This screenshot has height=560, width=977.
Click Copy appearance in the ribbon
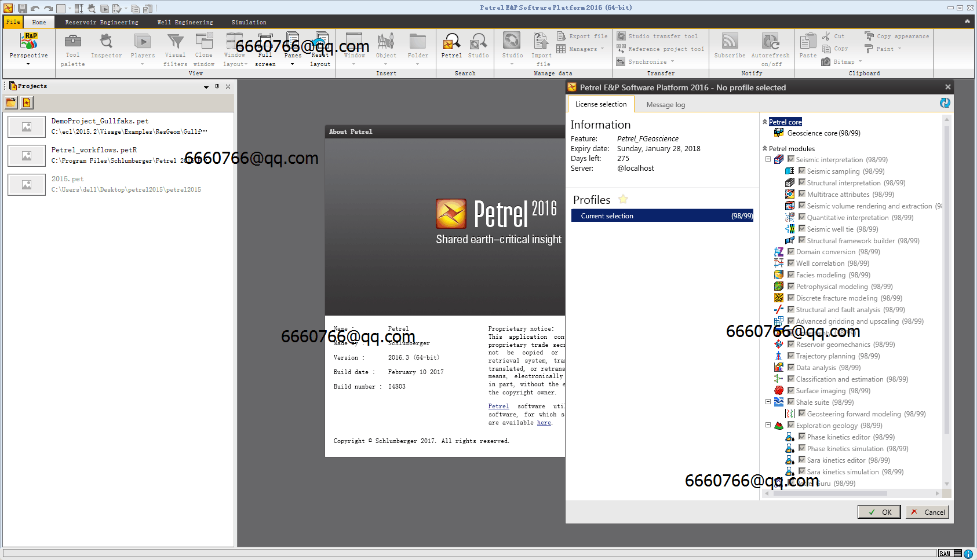coord(896,36)
